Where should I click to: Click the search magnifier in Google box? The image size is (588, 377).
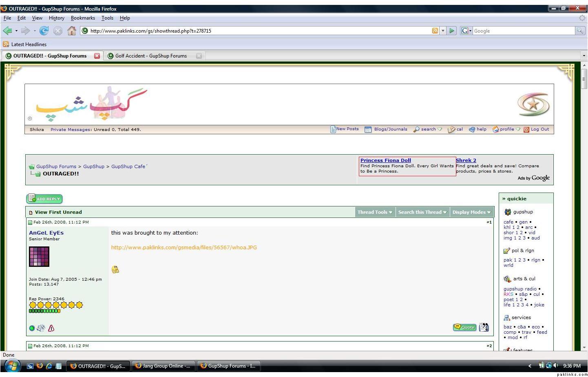point(579,31)
